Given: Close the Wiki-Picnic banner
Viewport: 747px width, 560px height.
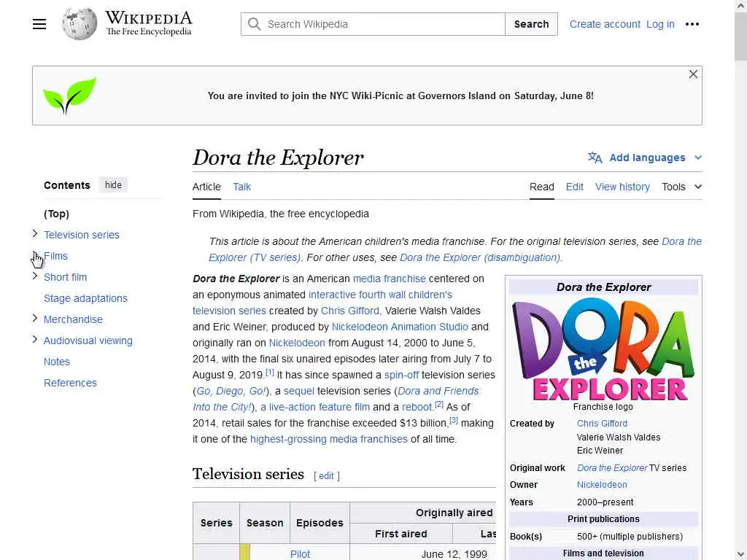Looking at the screenshot, I should coord(693,74).
